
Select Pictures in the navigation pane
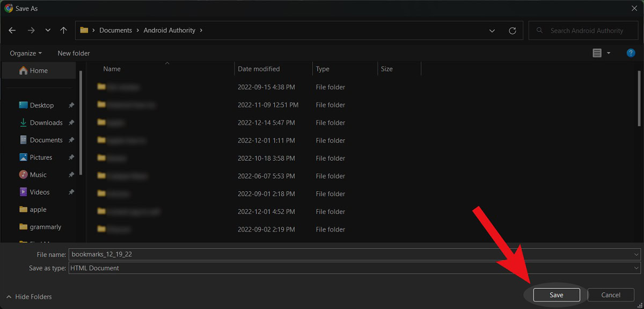click(x=41, y=157)
